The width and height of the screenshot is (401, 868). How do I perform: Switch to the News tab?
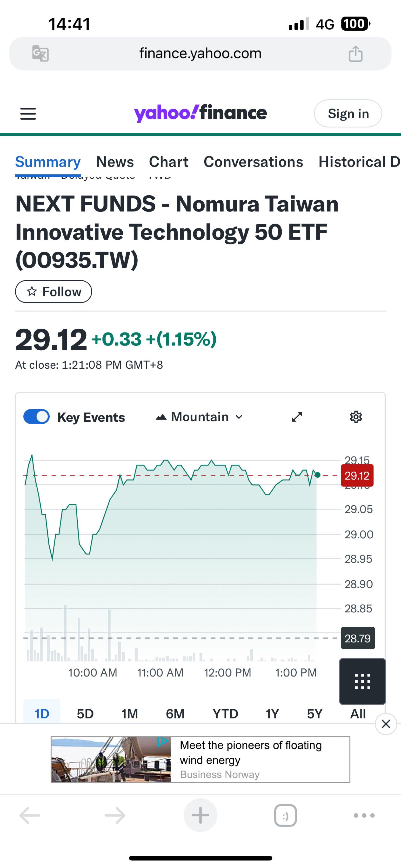click(115, 162)
